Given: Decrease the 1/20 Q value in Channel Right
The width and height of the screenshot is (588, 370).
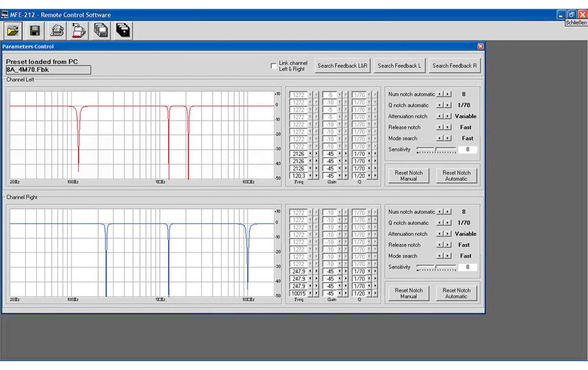Looking at the screenshot, I should (369, 293).
